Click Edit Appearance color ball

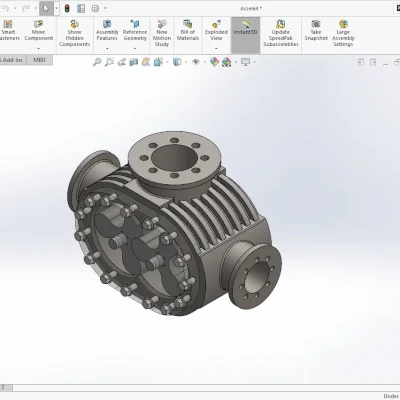(x=214, y=62)
